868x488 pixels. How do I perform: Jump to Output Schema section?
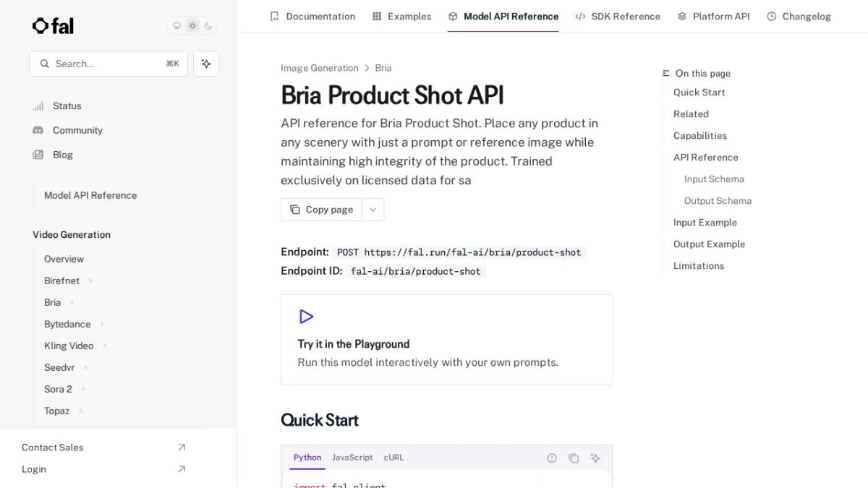718,201
